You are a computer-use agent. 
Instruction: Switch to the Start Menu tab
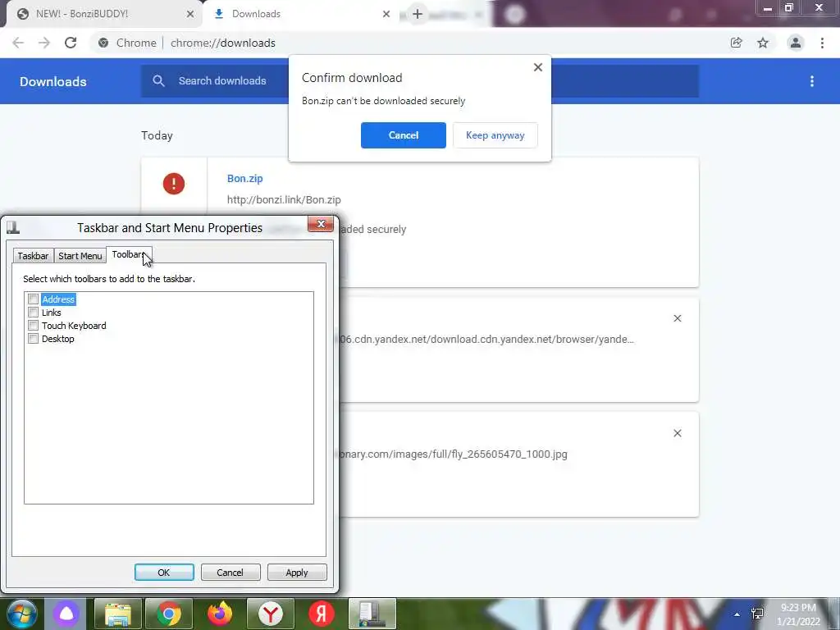80,256
